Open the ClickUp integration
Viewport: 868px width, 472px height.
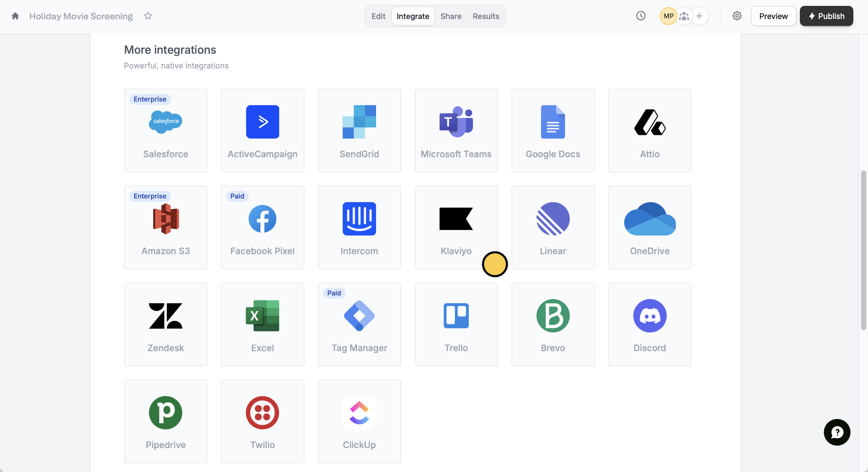point(359,421)
